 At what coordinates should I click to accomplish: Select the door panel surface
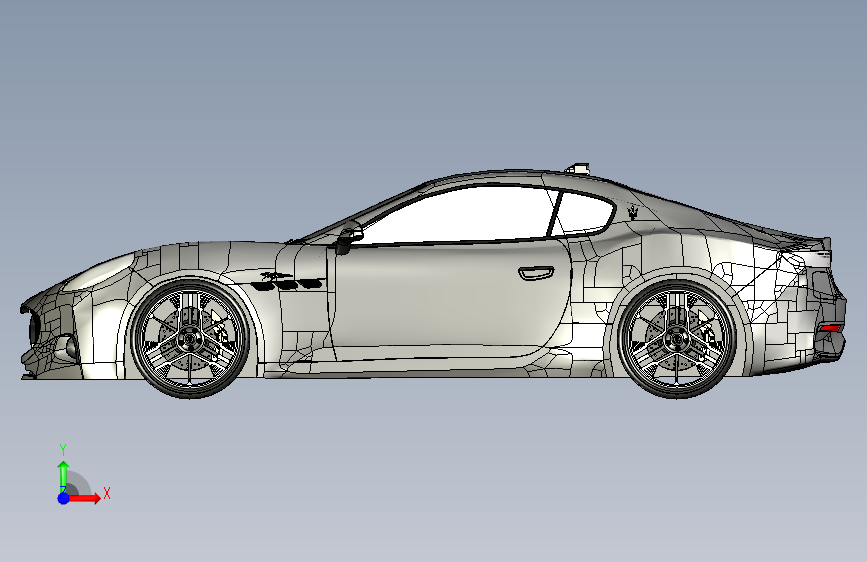[451, 299]
